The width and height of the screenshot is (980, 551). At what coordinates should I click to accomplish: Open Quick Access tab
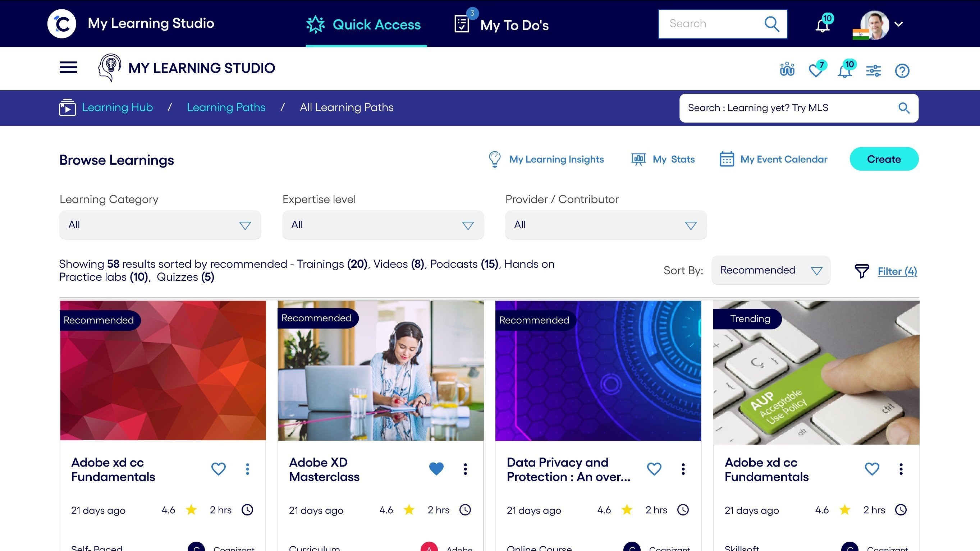(366, 25)
